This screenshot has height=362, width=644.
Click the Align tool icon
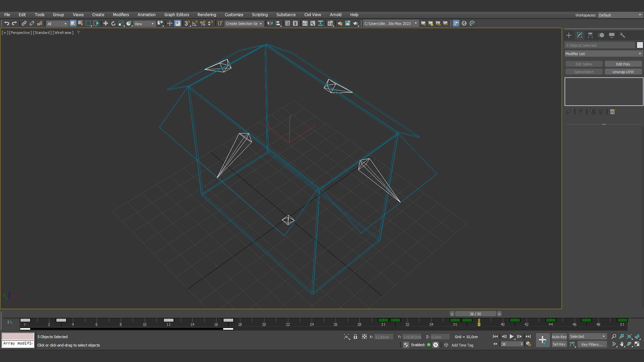pos(278,23)
